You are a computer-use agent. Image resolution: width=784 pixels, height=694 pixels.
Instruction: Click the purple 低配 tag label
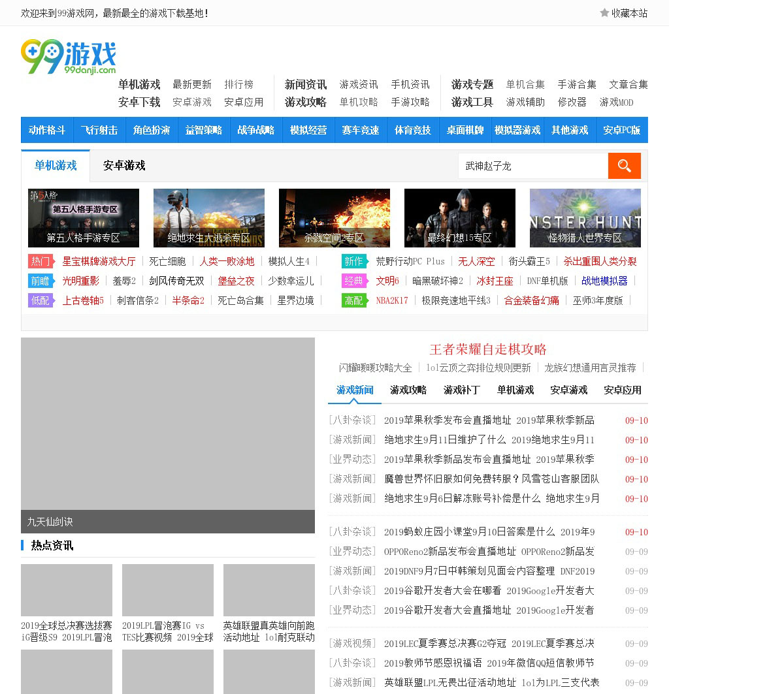pos(41,300)
